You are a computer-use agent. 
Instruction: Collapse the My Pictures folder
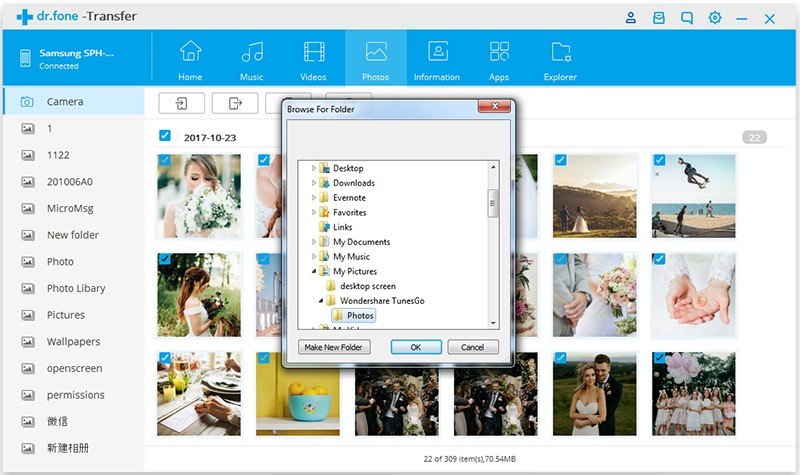click(x=314, y=271)
